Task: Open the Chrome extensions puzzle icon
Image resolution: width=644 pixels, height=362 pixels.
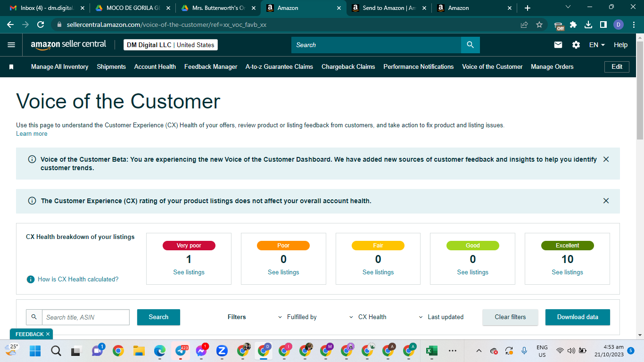Action: coord(573,25)
